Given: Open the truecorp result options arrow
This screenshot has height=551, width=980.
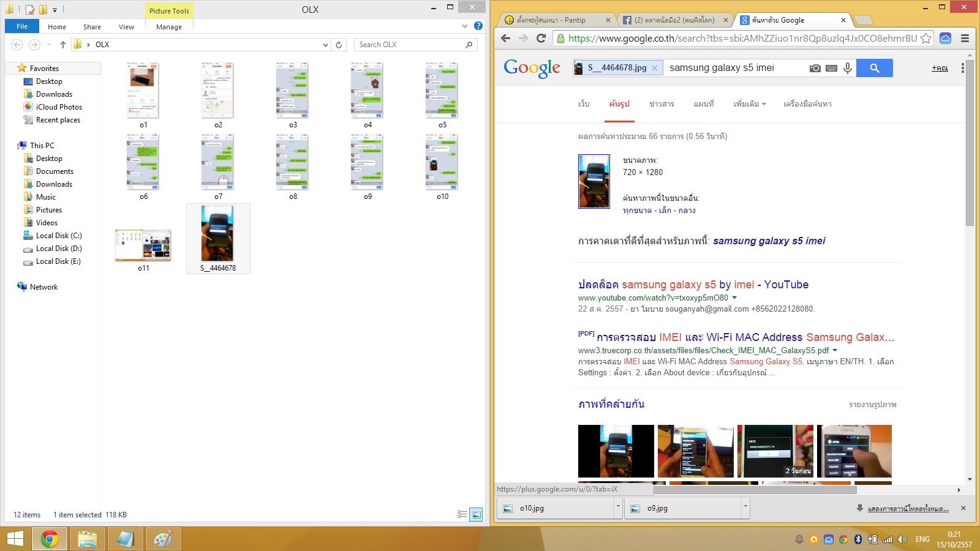Looking at the screenshot, I should [835, 350].
